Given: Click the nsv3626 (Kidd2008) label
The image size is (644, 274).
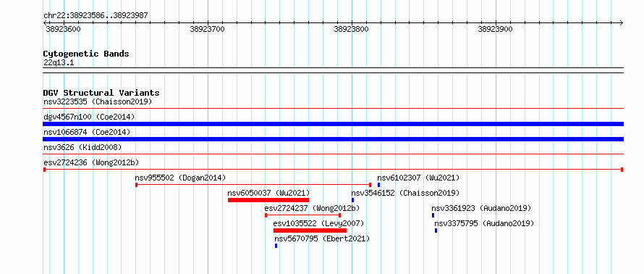Looking at the screenshot, I should pyautogui.click(x=82, y=147).
